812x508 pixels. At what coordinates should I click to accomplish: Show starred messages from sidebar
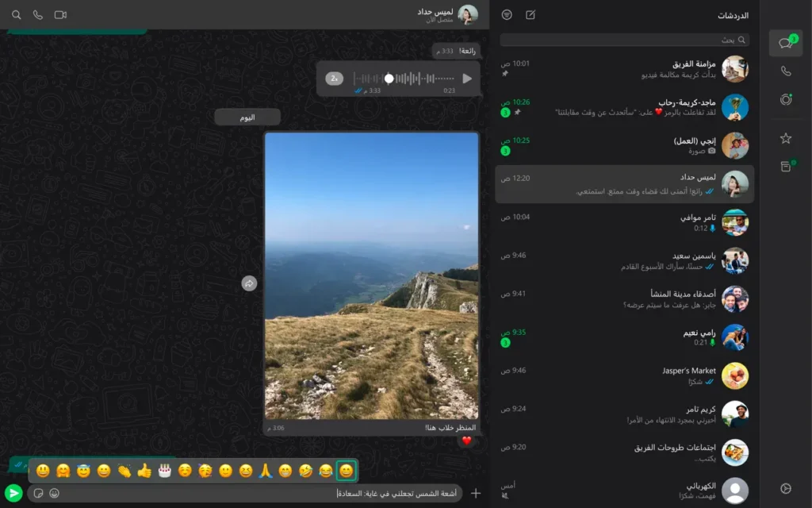pyautogui.click(x=785, y=138)
